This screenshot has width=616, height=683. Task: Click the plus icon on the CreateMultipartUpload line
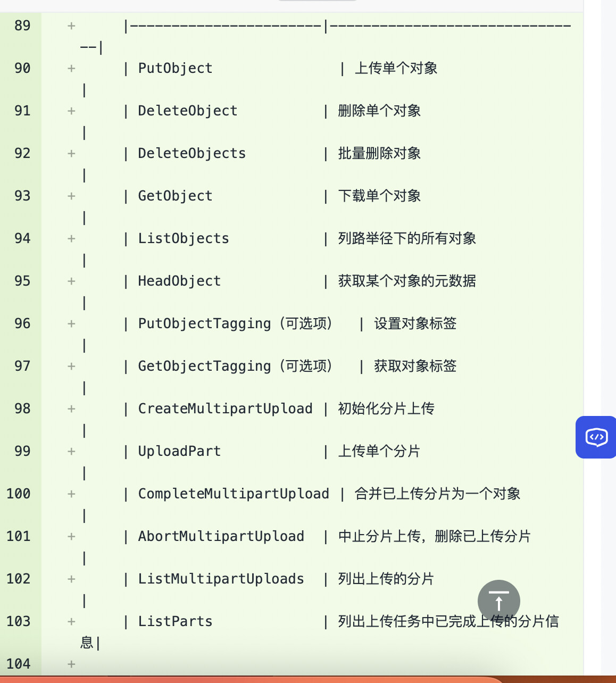pos(71,409)
